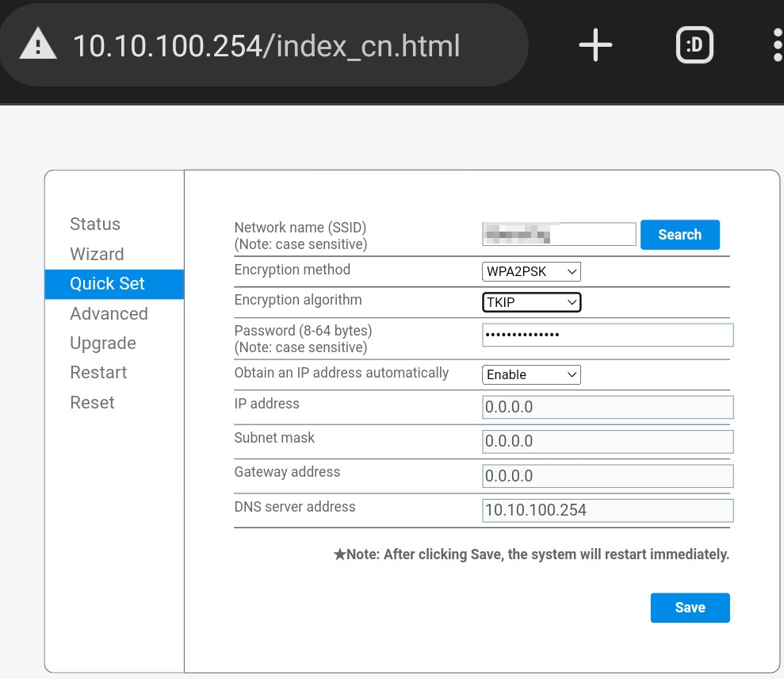Click into the Password field

click(607, 335)
